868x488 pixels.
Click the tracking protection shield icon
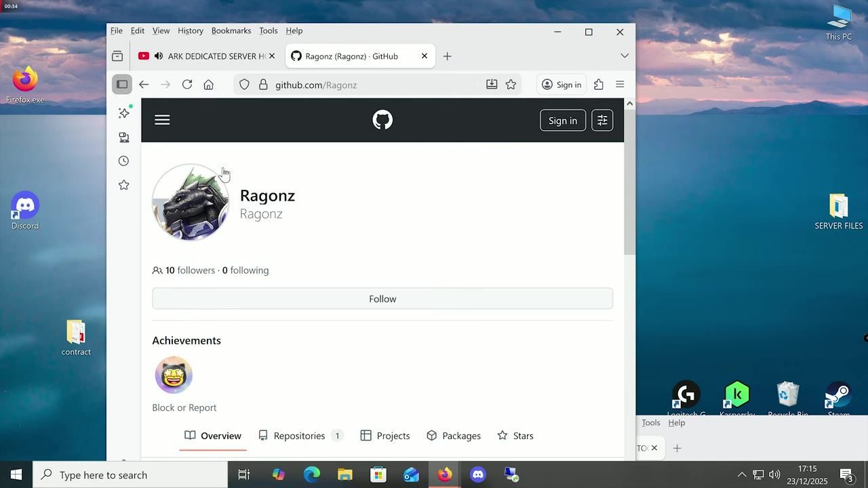[244, 85]
